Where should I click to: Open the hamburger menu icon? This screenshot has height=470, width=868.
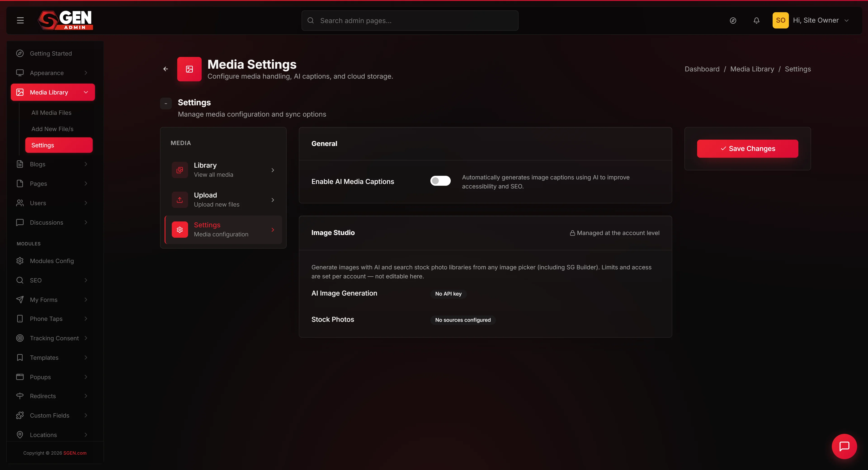(20, 21)
